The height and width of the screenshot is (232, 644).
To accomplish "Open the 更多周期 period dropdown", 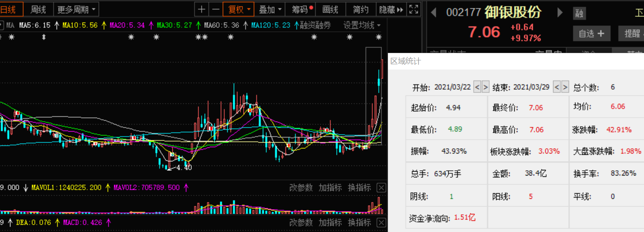I will [x=77, y=9].
